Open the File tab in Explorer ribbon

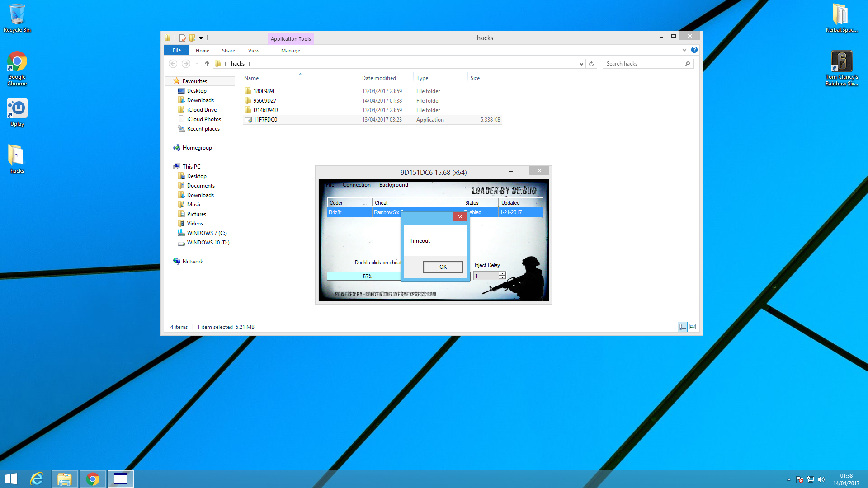coord(177,50)
